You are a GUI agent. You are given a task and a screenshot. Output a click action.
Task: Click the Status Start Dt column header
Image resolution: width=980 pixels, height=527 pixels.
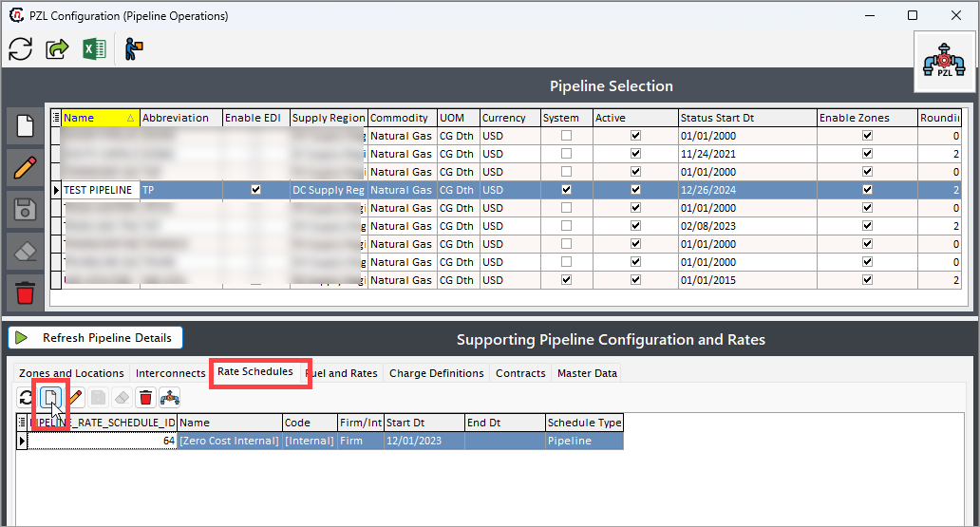747,118
